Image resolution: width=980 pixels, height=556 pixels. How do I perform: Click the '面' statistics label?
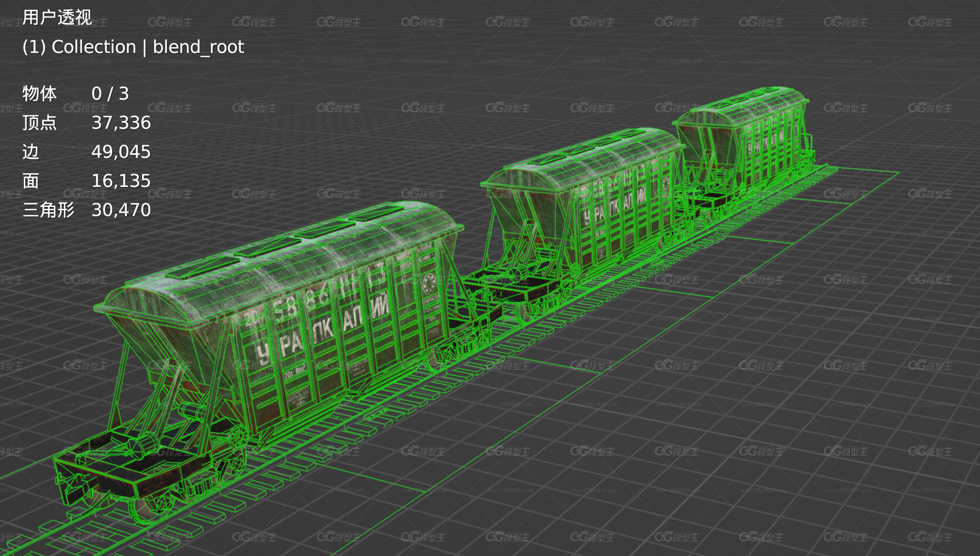(31, 181)
